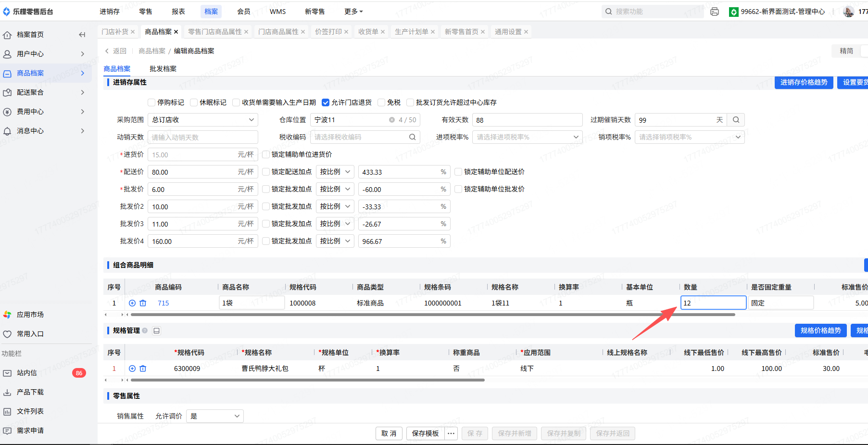Click the 组合商品明细 horizontal scrollbar
868x445 pixels.
[433, 315]
